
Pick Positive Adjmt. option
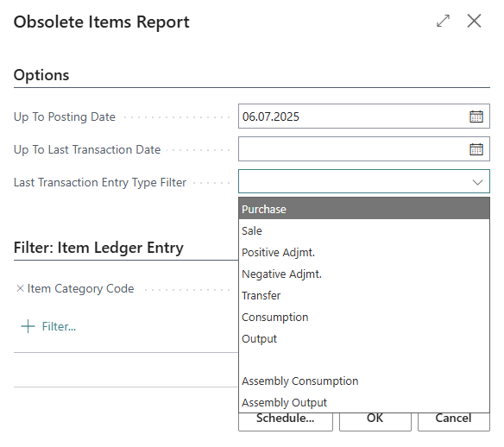364,252
